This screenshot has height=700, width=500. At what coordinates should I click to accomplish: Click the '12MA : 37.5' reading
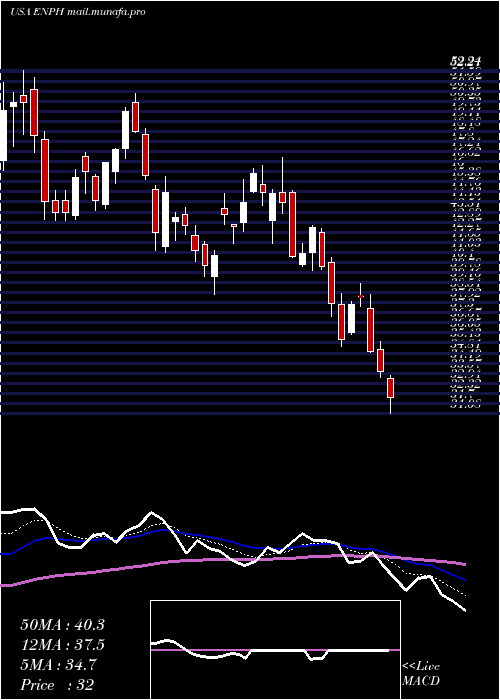pos(62,645)
